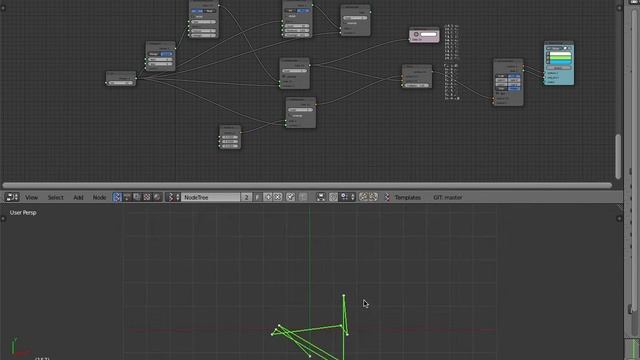
Task: Toggle the checkbox beside the blue swatch
Action: (x=548, y=62)
